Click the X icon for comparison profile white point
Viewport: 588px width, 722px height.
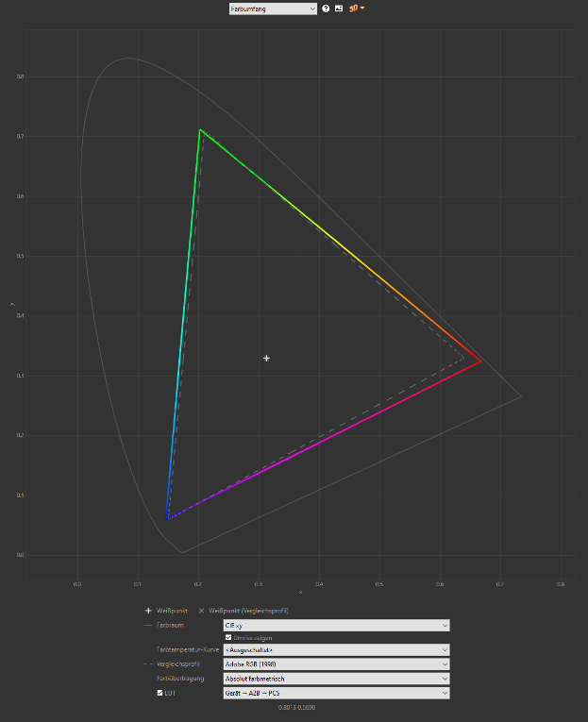(x=200, y=611)
